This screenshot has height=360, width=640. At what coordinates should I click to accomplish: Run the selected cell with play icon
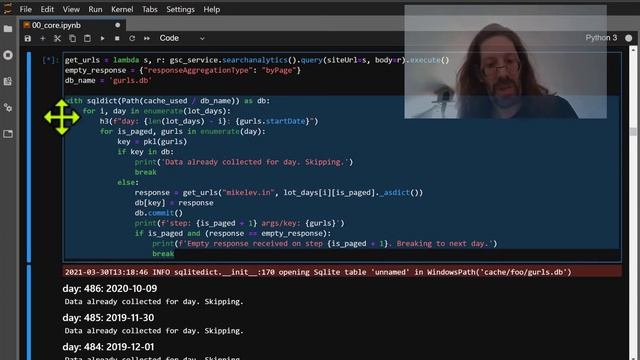click(x=102, y=38)
